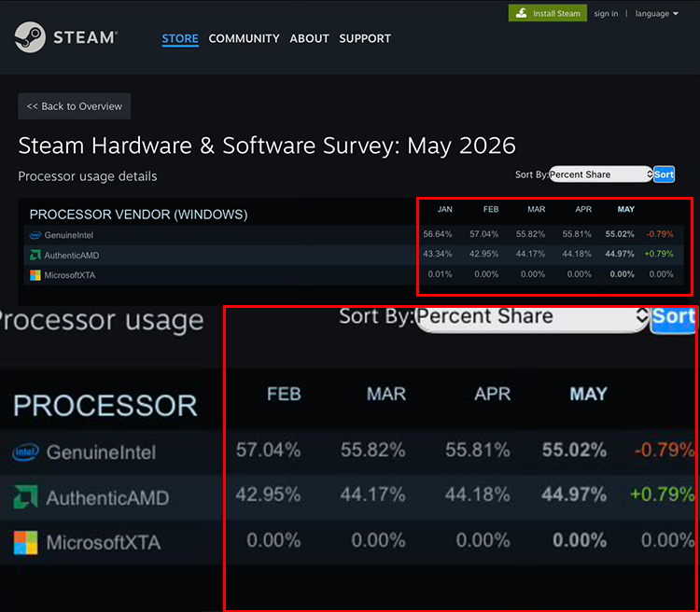Open the enlarged Percent Share dropdown
This screenshot has height=612, width=700.
pos(532,318)
